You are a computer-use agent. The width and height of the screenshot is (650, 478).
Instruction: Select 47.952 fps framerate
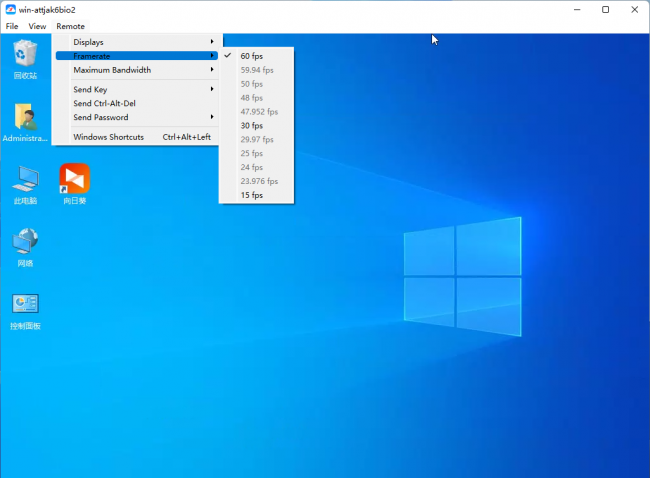coord(257,112)
